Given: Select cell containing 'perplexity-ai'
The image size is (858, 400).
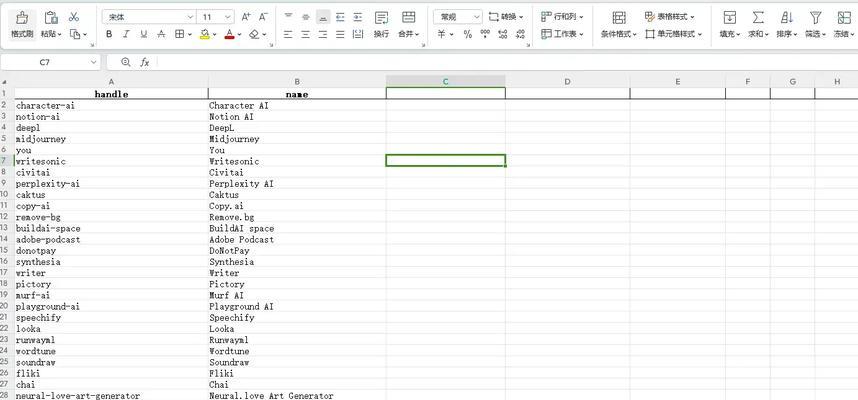Looking at the screenshot, I should (111, 184).
